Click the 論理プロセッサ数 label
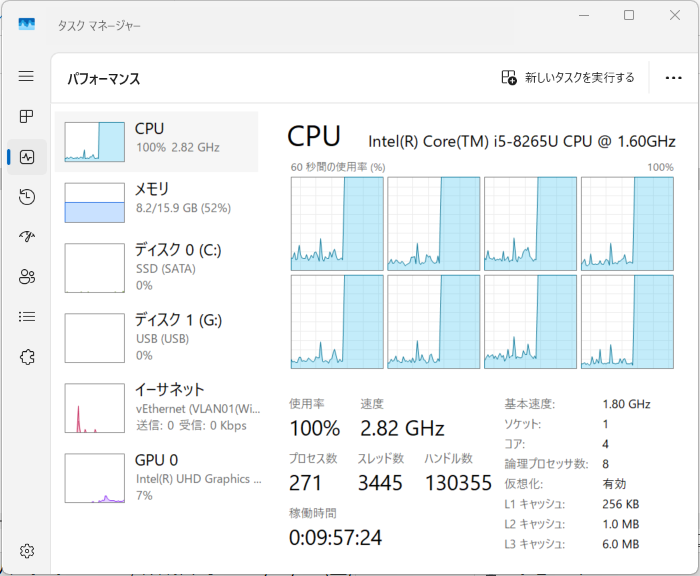Viewport: 700px width, 576px height. pyautogui.click(x=546, y=464)
